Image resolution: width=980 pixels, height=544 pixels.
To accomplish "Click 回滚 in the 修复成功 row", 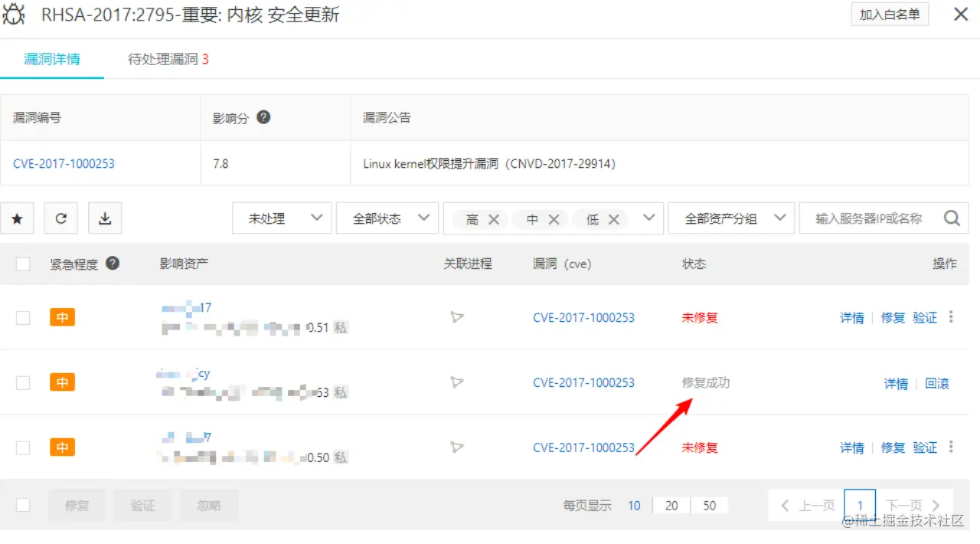I will click(937, 383).
